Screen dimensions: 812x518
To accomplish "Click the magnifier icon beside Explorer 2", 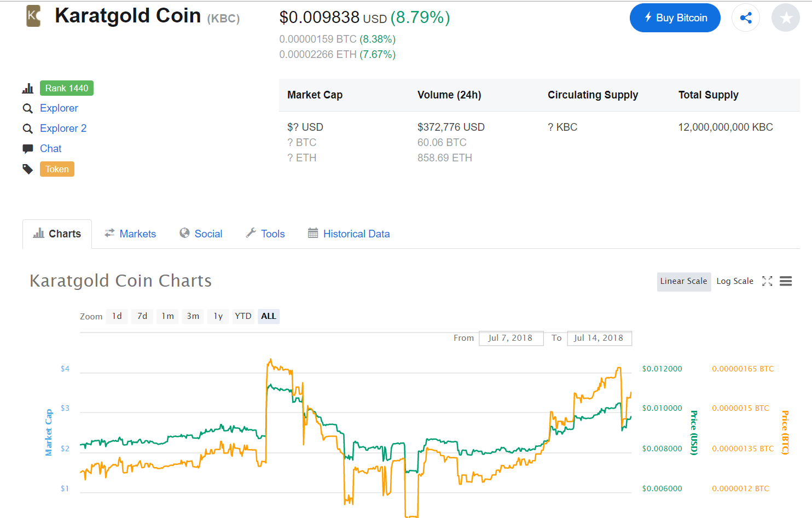I will 28,129.
